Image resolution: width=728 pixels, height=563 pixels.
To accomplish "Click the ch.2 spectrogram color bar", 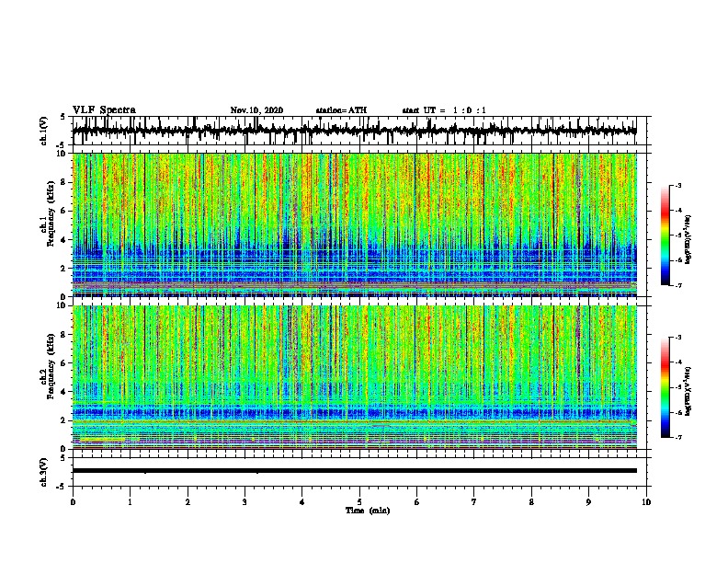I will [x=665, y=387].
